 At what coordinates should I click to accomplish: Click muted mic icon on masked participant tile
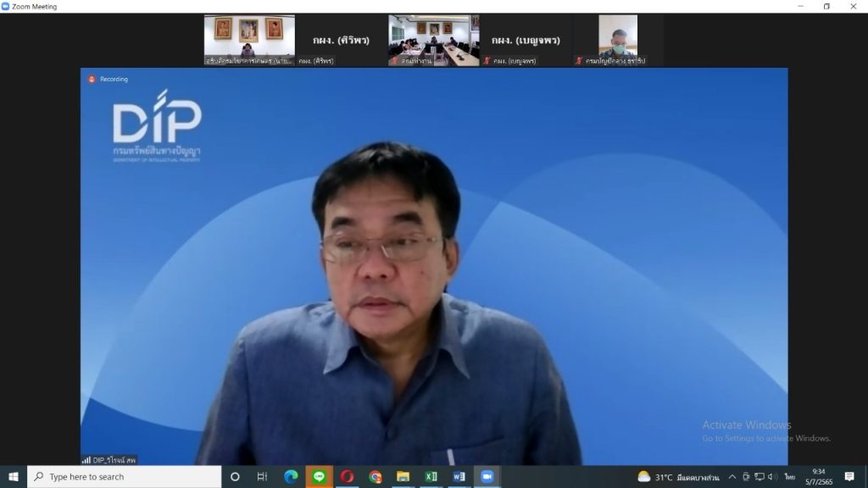click(x=579, y=61)
